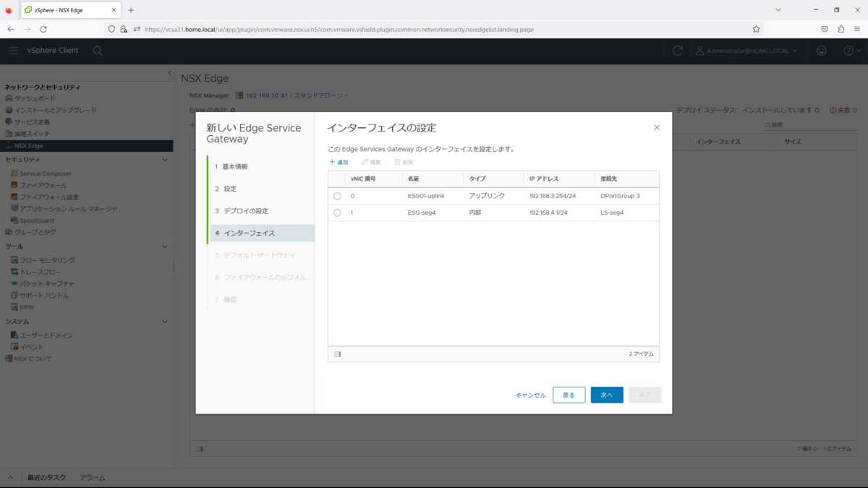Open イベント in sidebar
Viewport: 868px width, 488px height.
click(x=32, y=347)
